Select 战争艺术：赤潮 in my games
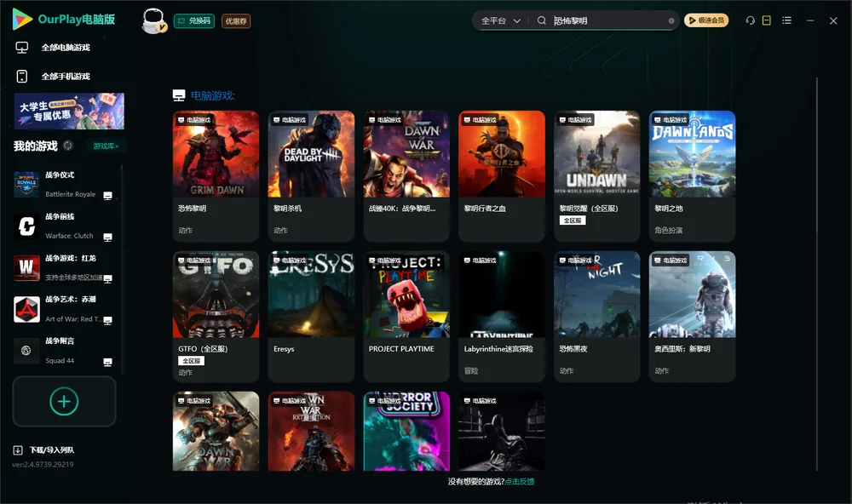The height and width of the screenshot is (504, 852). 64,310
